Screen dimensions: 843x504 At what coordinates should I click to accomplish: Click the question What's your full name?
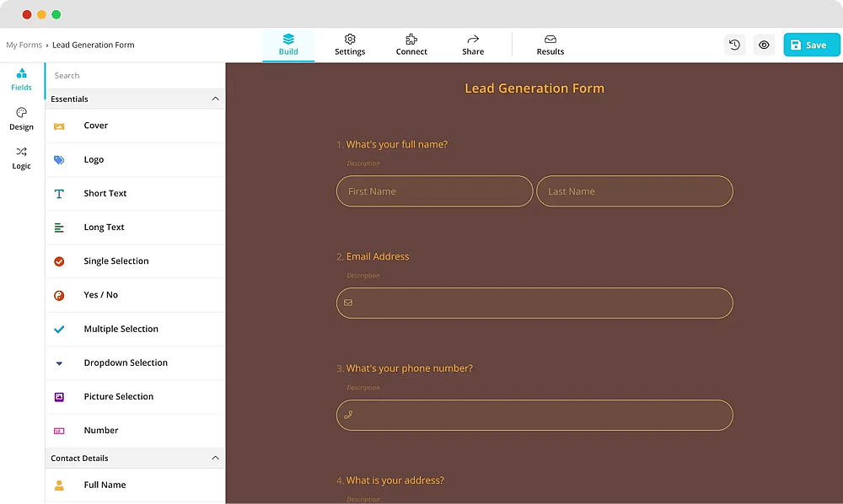(397, 144)
